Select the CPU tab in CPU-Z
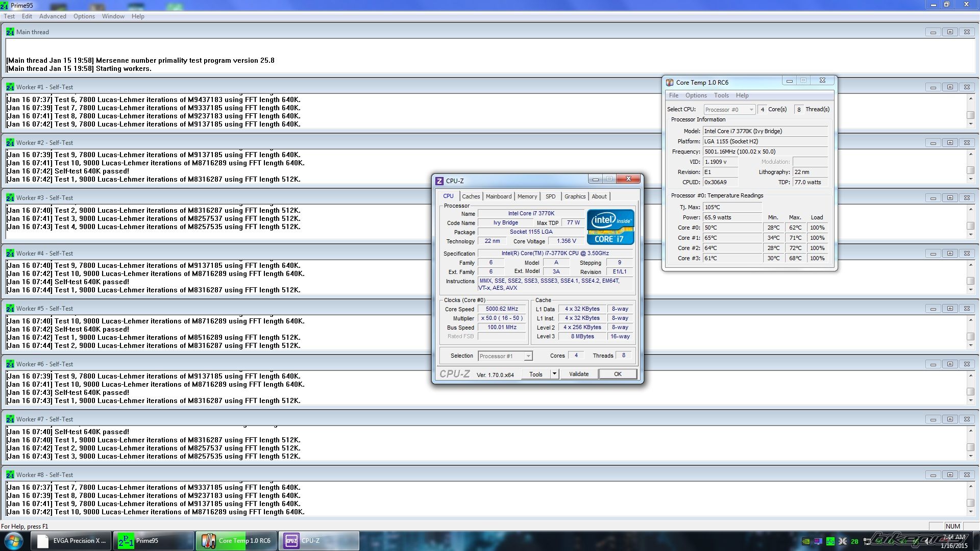The width and height of the screenshot is (980, 551). click(448, 196)
